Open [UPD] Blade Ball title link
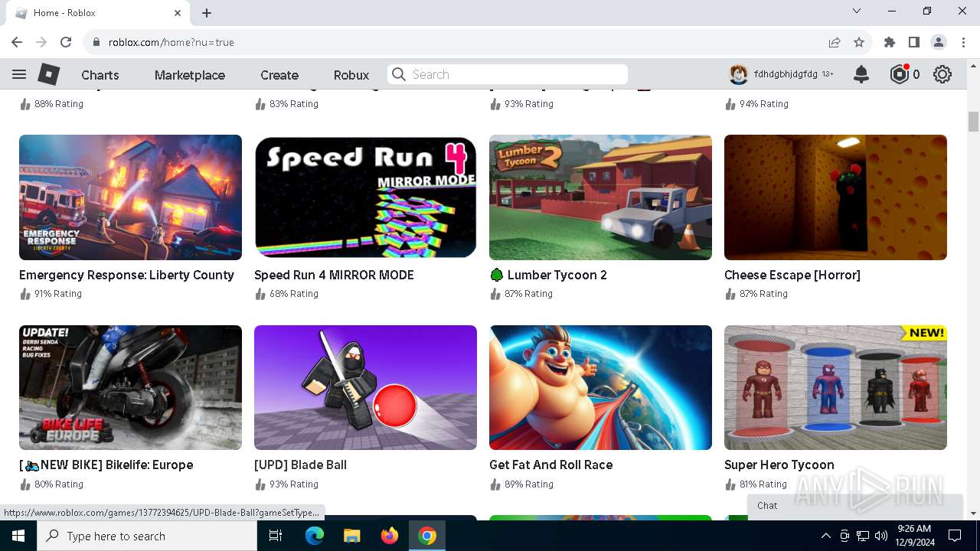Screen dimensions: 980x551 300,465
